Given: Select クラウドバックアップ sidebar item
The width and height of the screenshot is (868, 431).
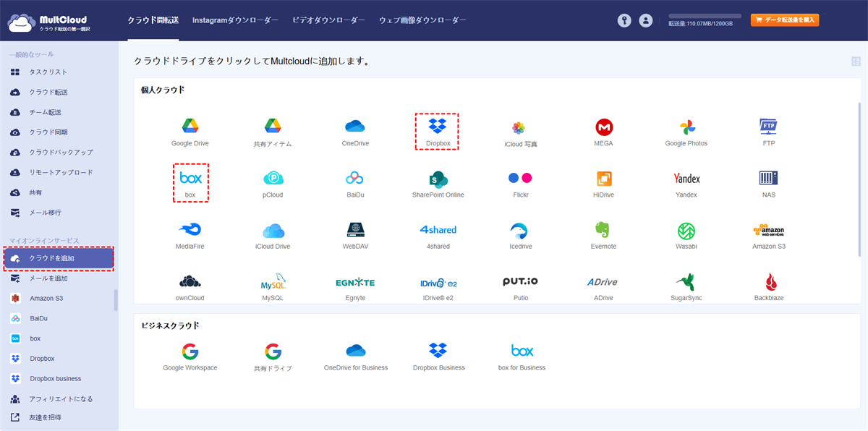Looking at the screenshot, I should 59,153.
